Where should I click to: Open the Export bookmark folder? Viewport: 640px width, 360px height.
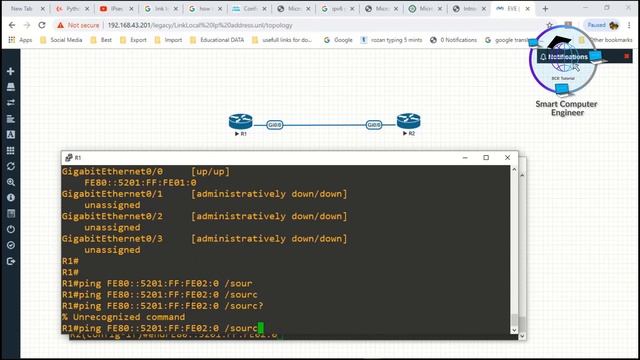[x=133, y=40]
